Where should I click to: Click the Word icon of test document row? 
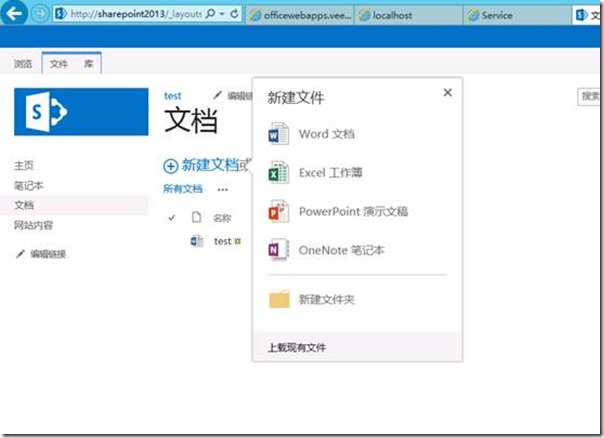(x=197, y=241)
